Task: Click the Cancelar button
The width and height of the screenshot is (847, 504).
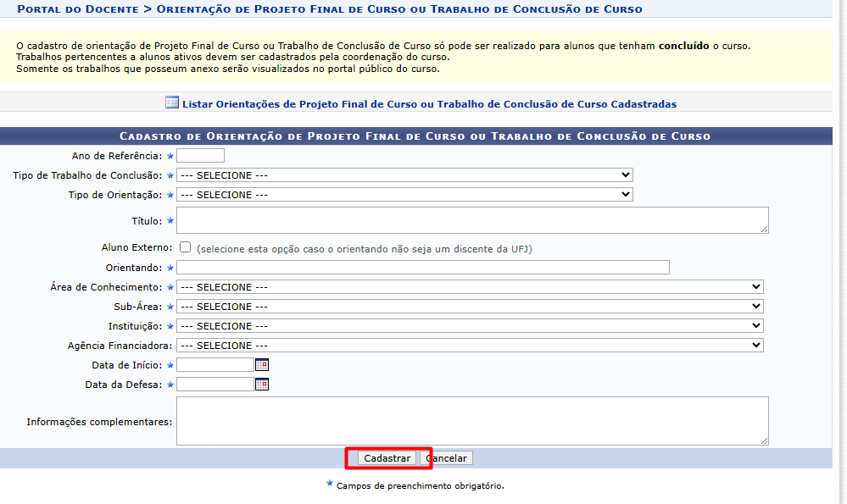Action: pyautogui.click(x=446, y=458)
